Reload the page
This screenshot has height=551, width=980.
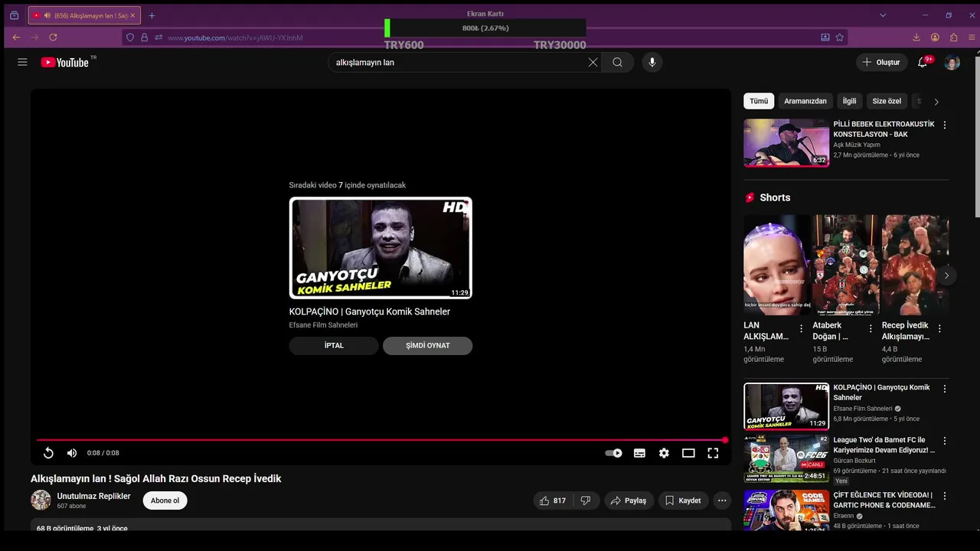click(x=53, y=37)
